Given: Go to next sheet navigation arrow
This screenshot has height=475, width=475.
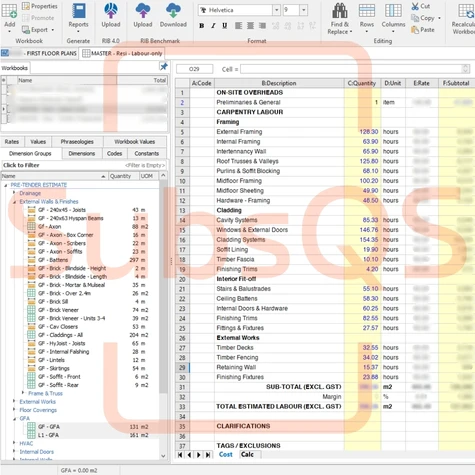Looking at the screenshot, I should coord(199,455).
